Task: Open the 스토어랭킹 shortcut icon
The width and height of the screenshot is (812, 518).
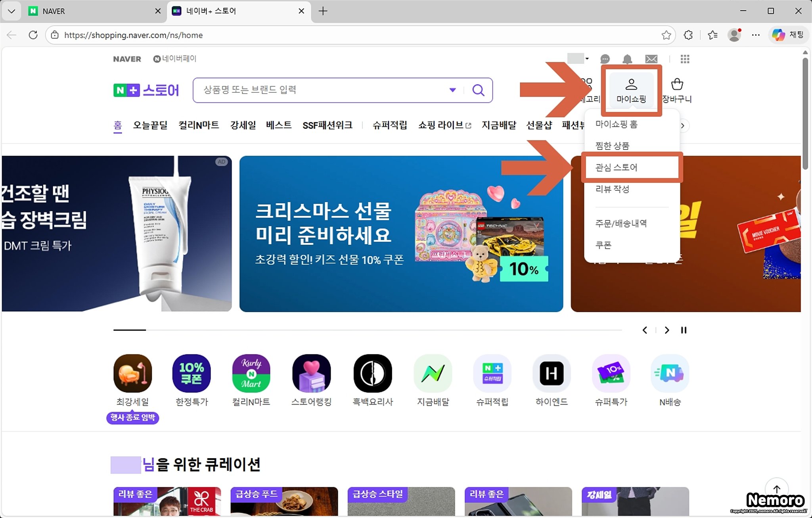Action: [311, 374]
